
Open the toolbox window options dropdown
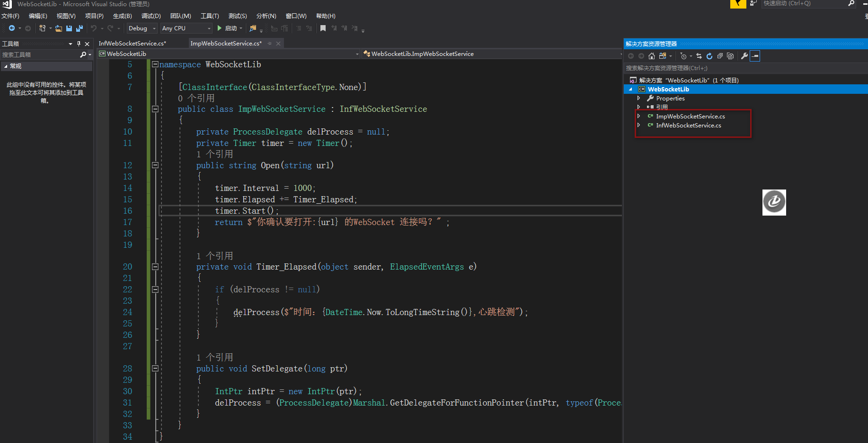71,44
